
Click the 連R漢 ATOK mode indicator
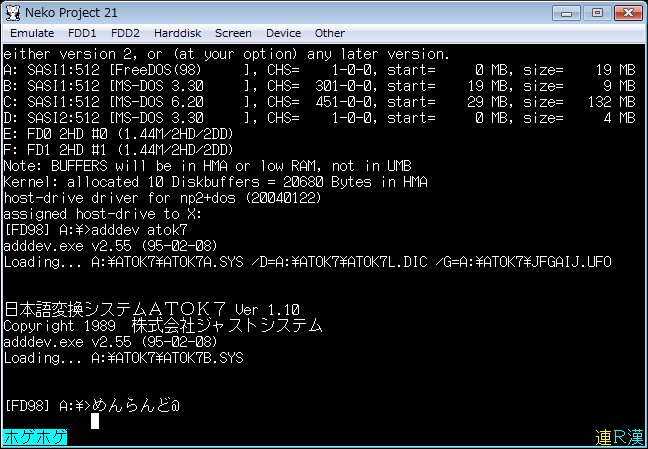click(x=619, y=437)
